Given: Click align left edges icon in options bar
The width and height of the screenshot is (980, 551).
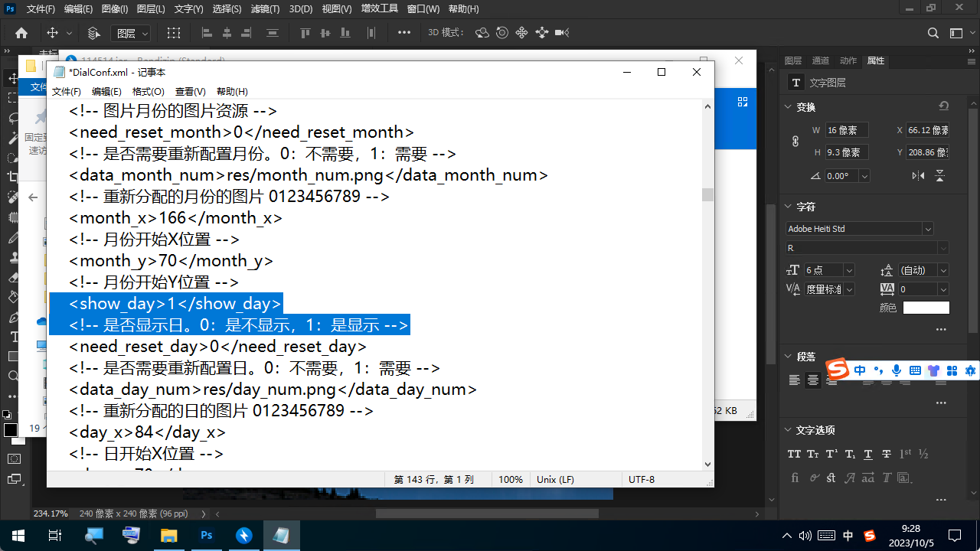Looking at the screenshot, I should click(207, 33).
